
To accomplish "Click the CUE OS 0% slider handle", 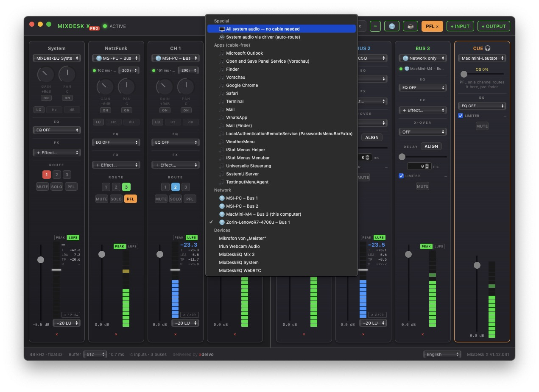I will [x=464, y=74].
